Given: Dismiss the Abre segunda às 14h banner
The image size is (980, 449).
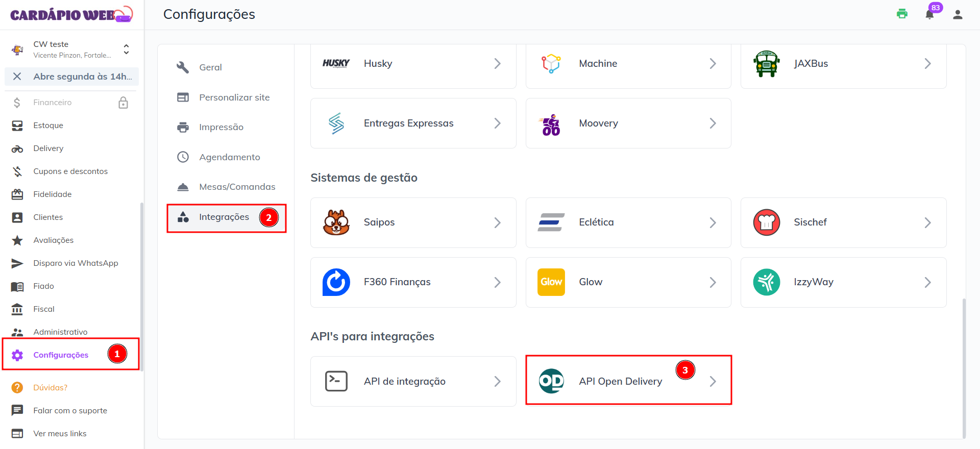Looking at the screenshot, I should (x=17, y=77).
